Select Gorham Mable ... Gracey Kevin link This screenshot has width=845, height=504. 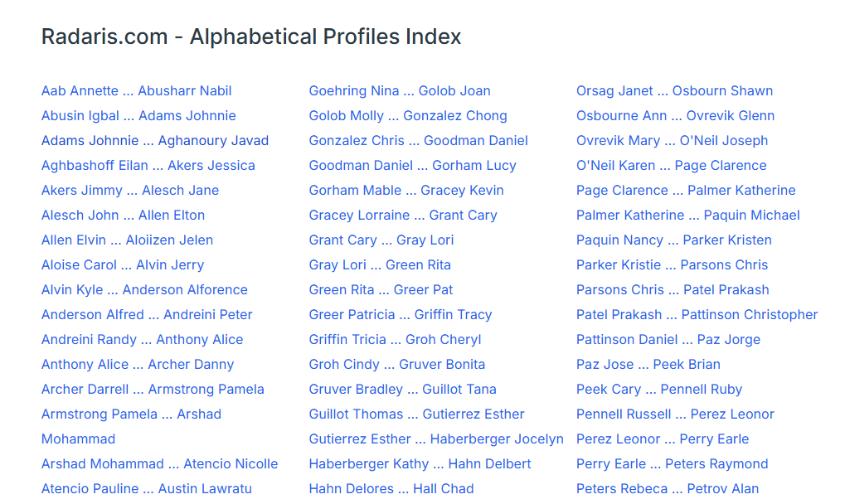(406, 191)
